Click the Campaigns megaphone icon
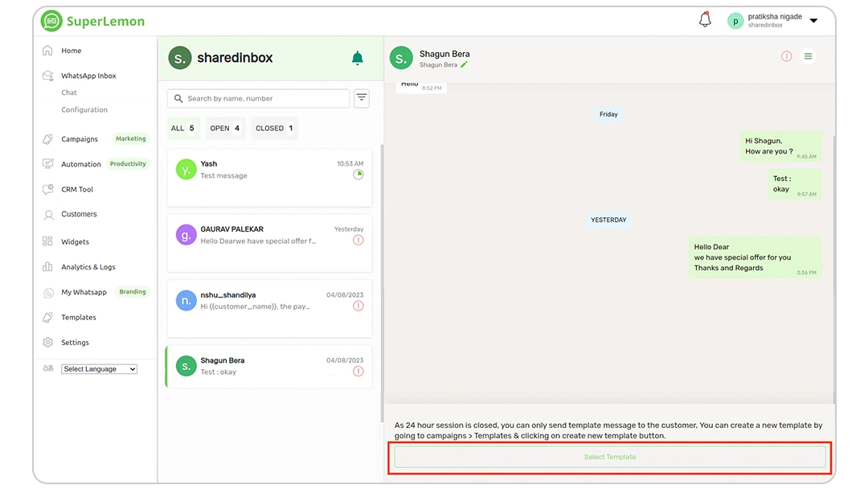 tap(47, 138)
